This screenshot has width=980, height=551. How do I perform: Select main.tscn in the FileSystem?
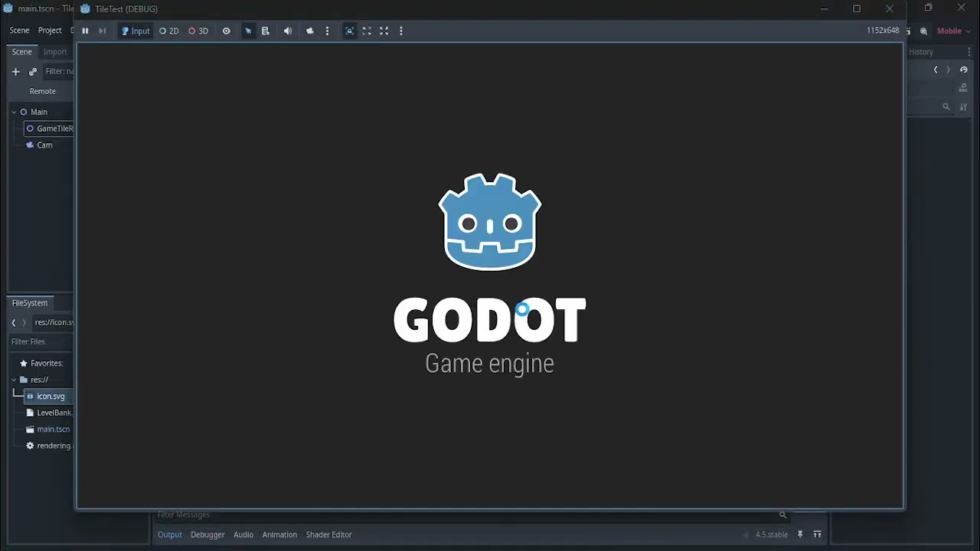coord(49,429)
